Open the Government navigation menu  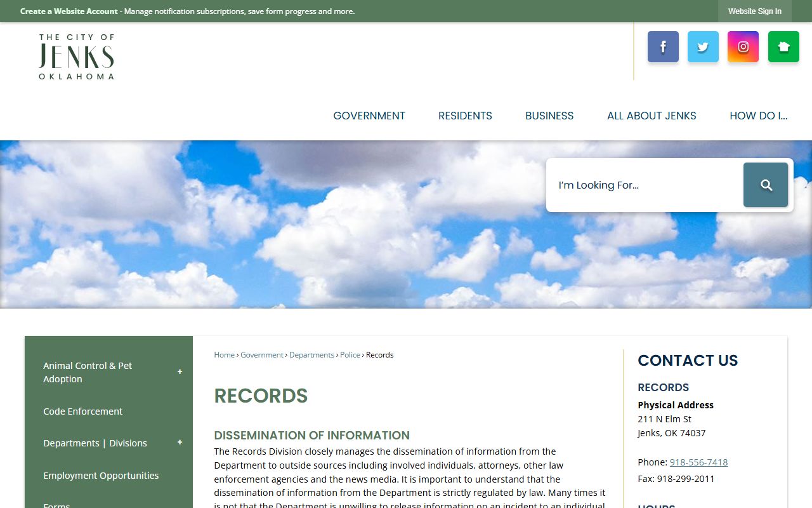369,116
